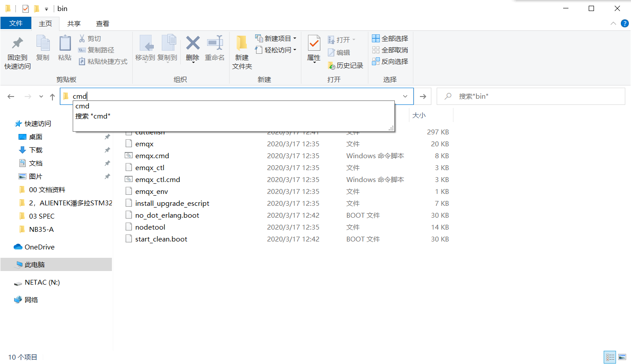Click the Cut (剪切) scissors icon

click(82, 39)
